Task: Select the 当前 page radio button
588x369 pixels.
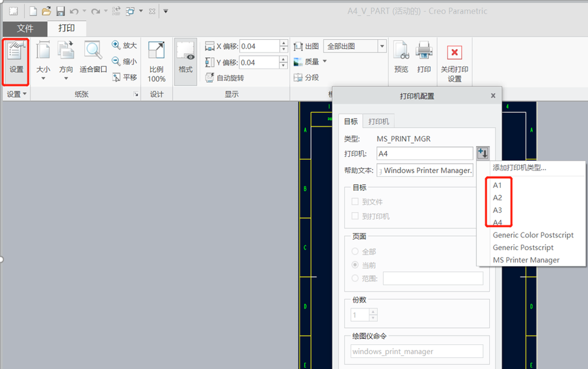Action: pyautogui.click(x=355, y=265)
